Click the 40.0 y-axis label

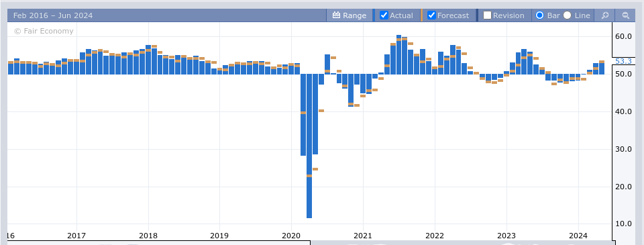(x=623, y=111)
